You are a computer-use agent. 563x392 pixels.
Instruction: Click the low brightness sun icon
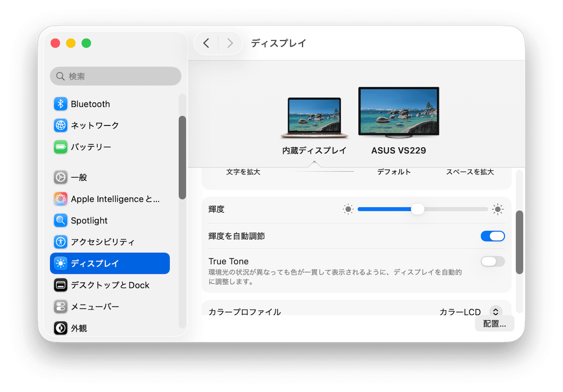pyautogui.click(x=348, y=209)
